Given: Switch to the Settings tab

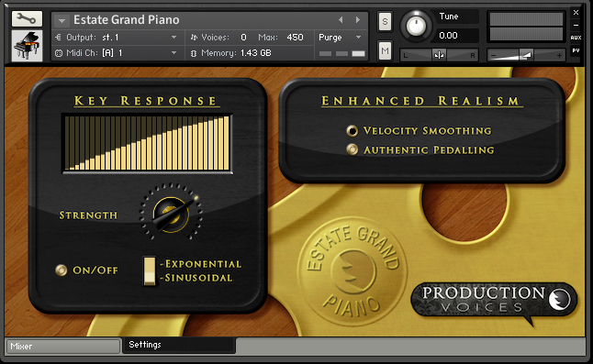Looking at the screenshot, I should (179, 345).
